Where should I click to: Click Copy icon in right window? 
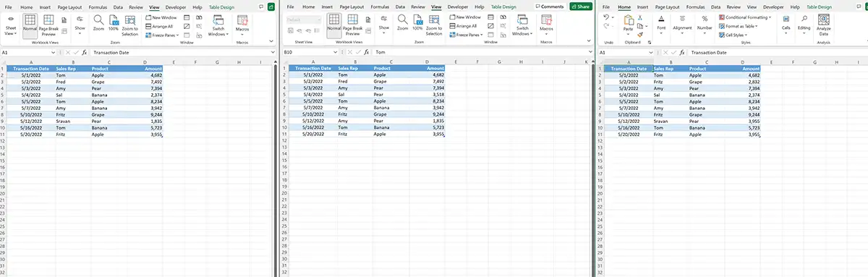pos(640,26)
